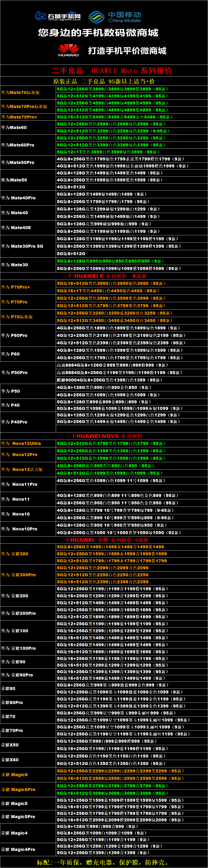Choose the 华为 Nova12Ultra model label
The image size is (208, 868).
pos(21,443)
